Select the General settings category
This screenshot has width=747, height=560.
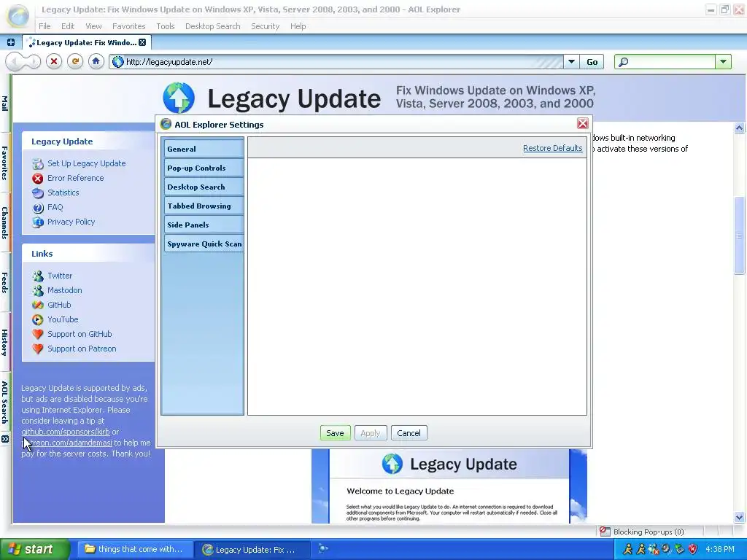pyautogui.click(x=204, y=149)
